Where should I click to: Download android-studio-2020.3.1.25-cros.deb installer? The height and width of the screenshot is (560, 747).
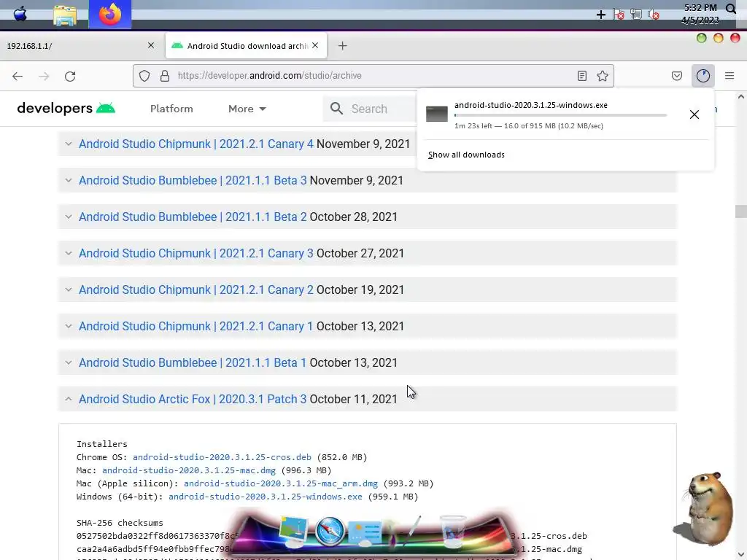[x=222, y=457]
